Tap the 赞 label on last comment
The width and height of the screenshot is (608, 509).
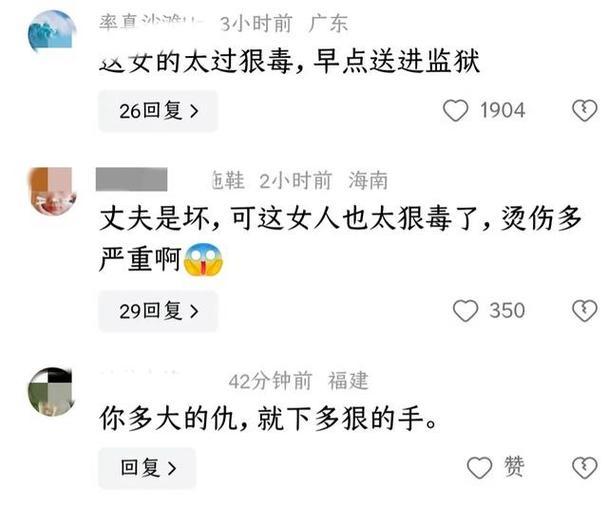click(514, 467)
